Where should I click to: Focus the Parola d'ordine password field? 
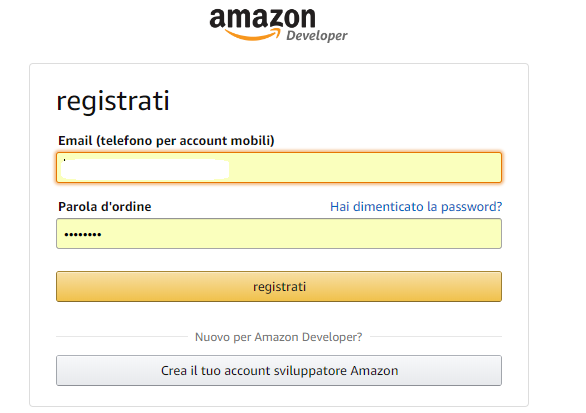(x=279, y=234)
